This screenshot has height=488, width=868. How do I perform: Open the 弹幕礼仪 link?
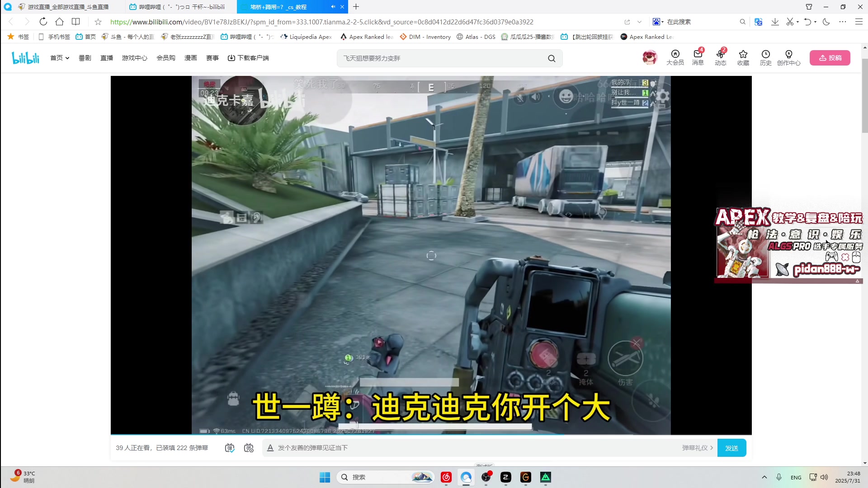[698, 448]
